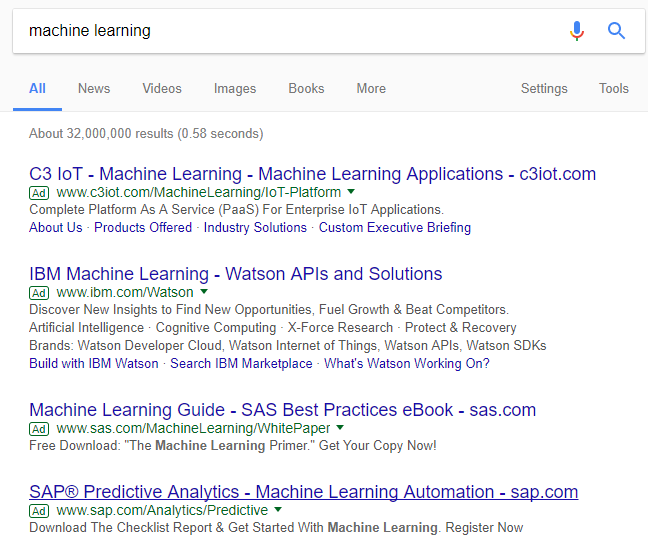Switch to the Images tab
The height and width of the screenshot is (545, 648).
[235, 88]
